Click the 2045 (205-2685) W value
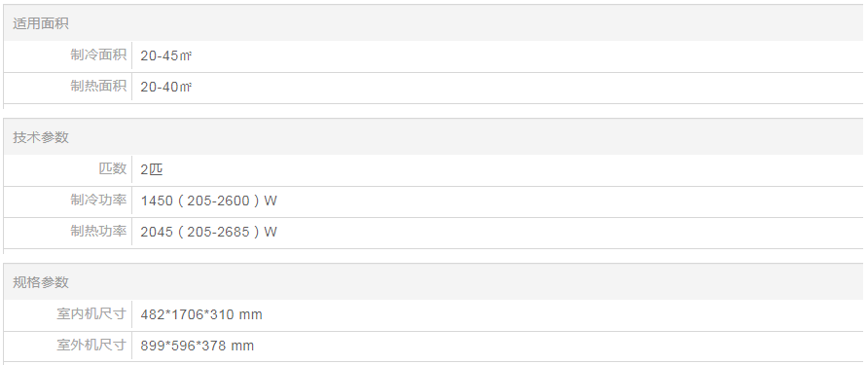Viewport: 868px width, 365px height. pyautogui.click(x=208, y=232)
